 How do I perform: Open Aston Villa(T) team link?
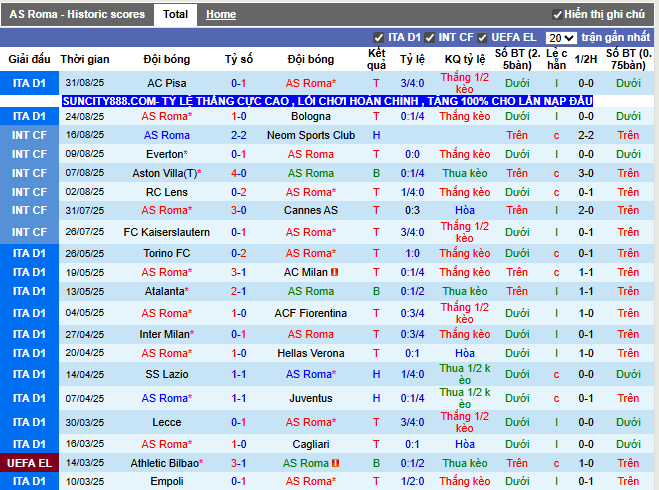pos(166,173)
